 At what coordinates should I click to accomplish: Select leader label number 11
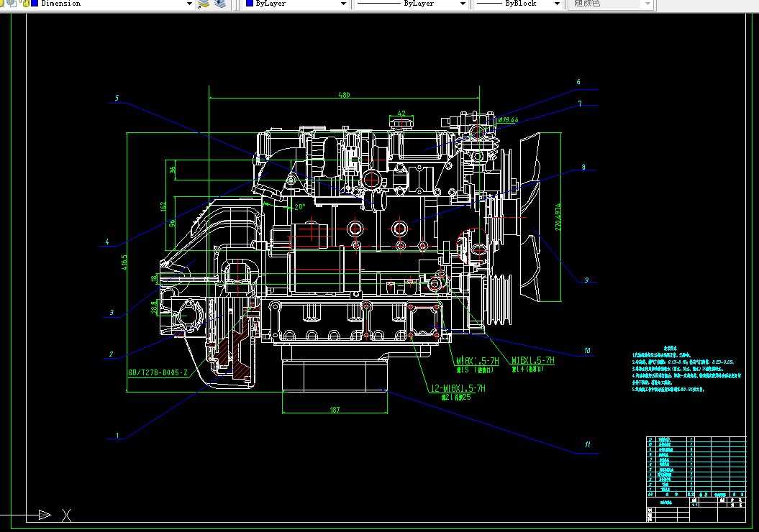click(587, 444)
